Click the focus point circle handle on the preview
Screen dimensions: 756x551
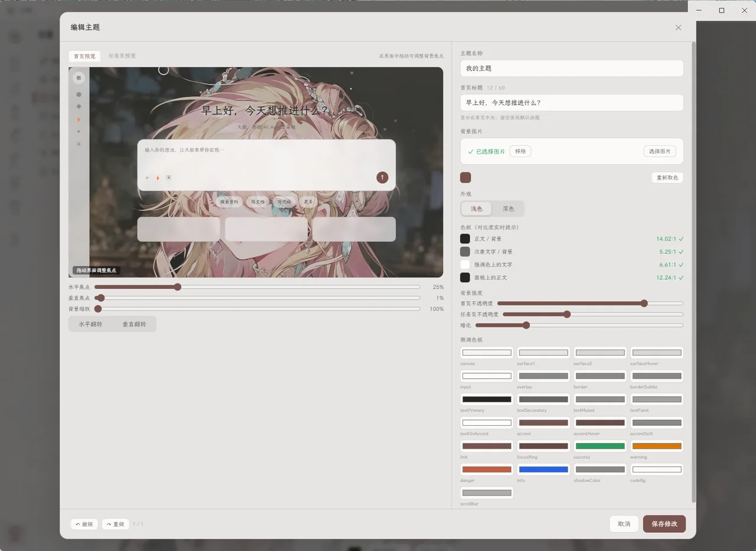pyautogui.click(x=164, y=70)
